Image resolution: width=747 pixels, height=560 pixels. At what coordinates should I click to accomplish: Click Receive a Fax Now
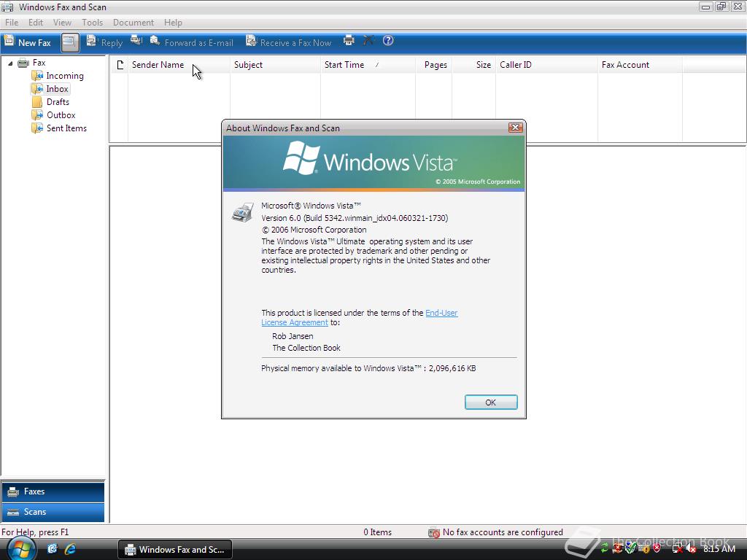pos(288,42)
